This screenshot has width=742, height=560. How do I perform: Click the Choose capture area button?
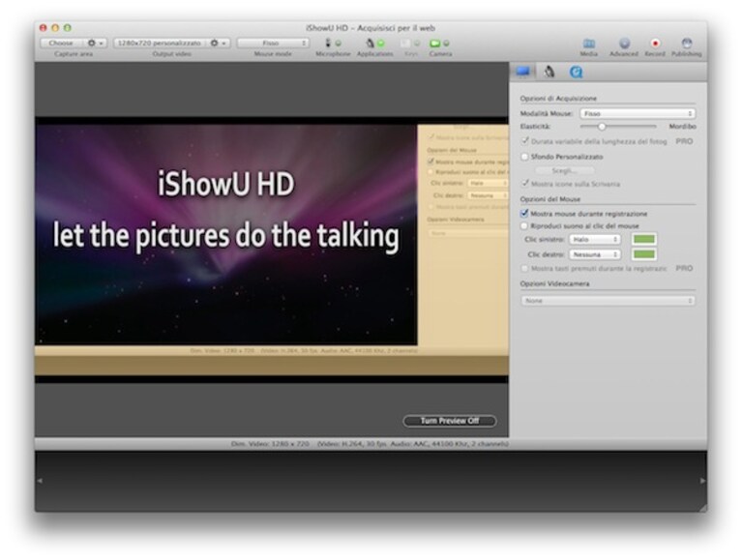pyautogui.click(x=62, y=44)
